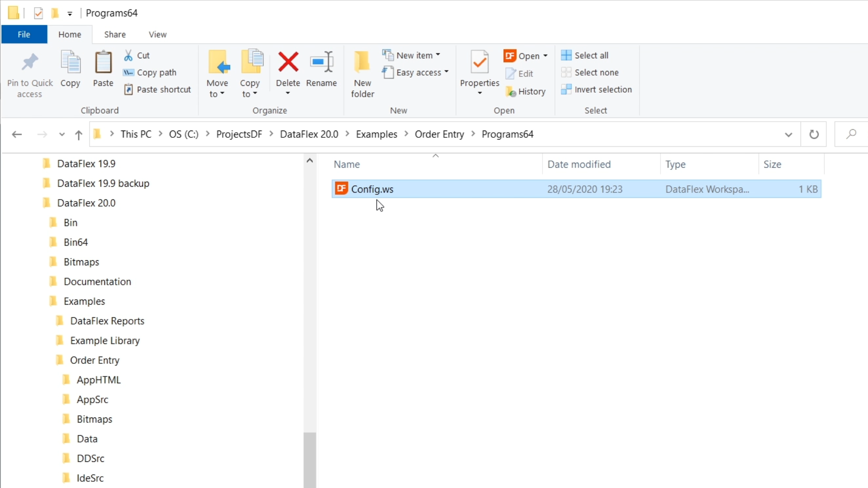Open address bar history dropdown chevron
The height and width of the screenshot is (488, 868).
coord(788,135)
